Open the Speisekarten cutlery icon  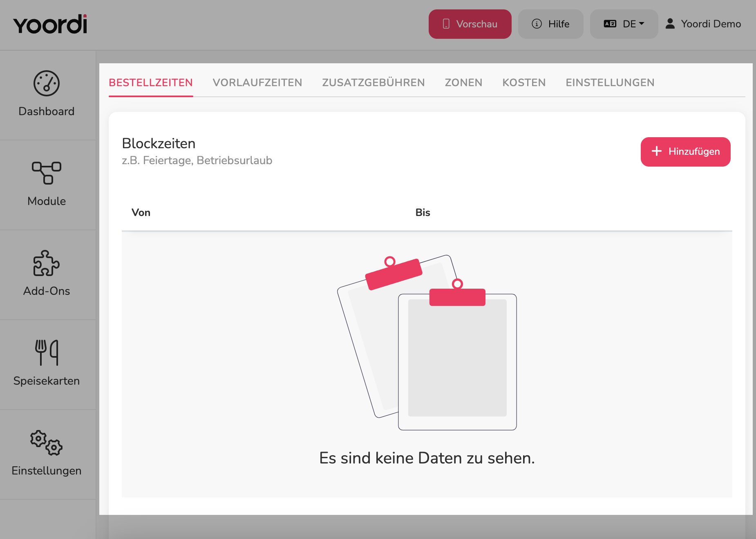(x=47, y=352)
